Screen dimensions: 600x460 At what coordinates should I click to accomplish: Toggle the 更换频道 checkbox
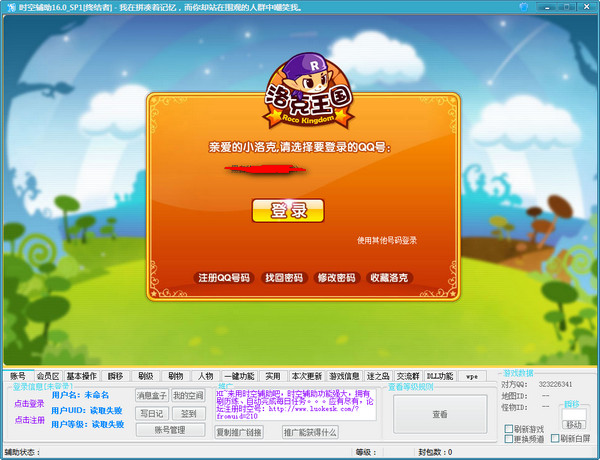[509, 439]
